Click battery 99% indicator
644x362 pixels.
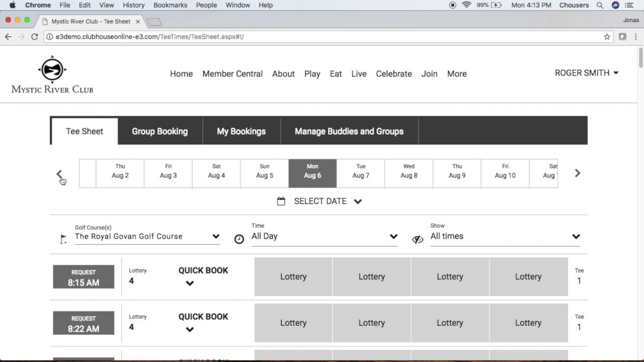[489, 5]
